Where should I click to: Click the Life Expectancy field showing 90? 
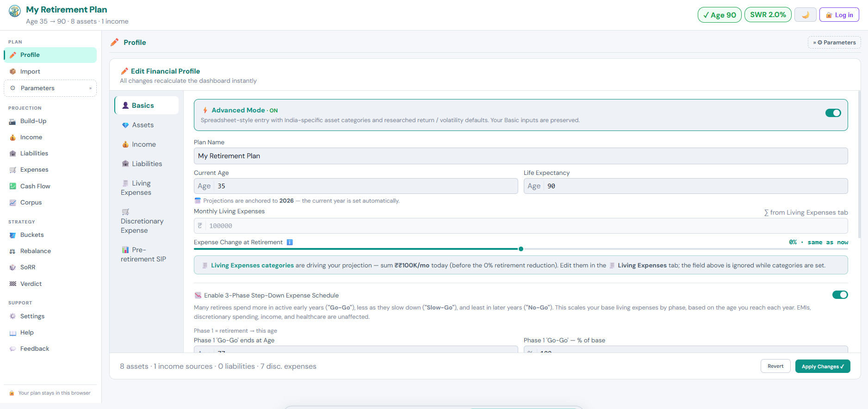point(686,186)
